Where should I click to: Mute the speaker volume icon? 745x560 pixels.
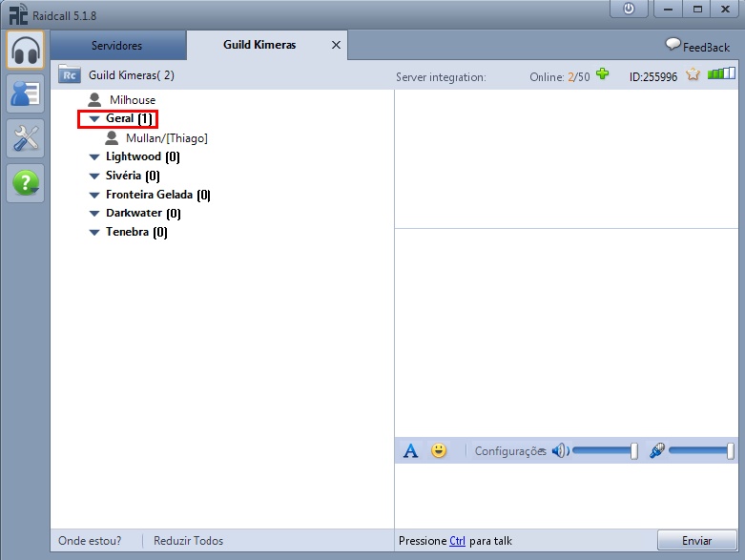pos(560,450)
